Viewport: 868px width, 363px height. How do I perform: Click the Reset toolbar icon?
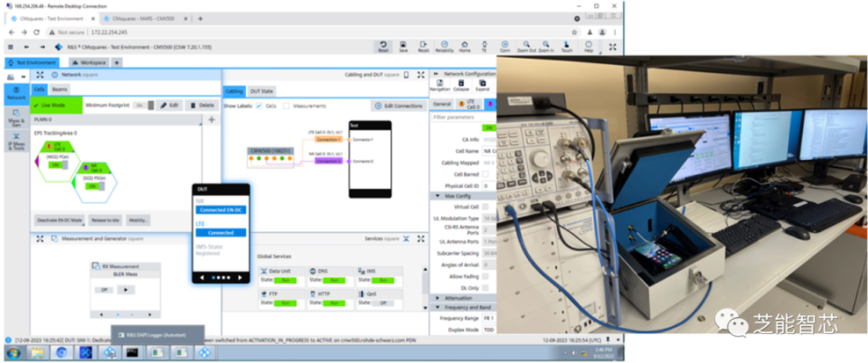383,47
